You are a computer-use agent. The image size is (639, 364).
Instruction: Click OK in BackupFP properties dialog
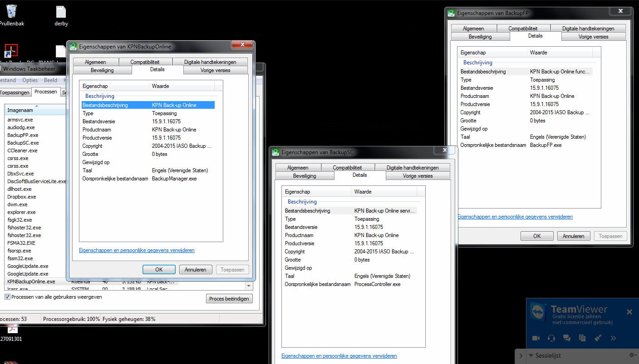(537, 236)
